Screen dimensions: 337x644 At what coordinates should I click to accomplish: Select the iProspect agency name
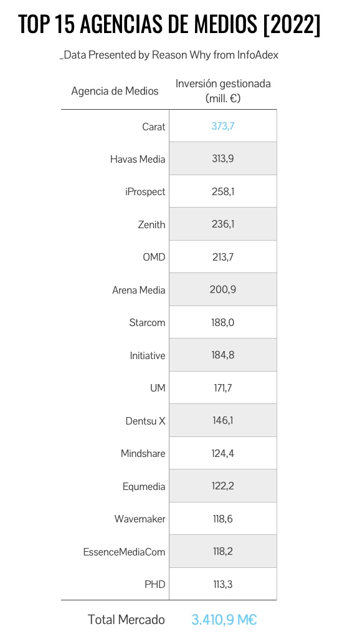tap(145, 192)
